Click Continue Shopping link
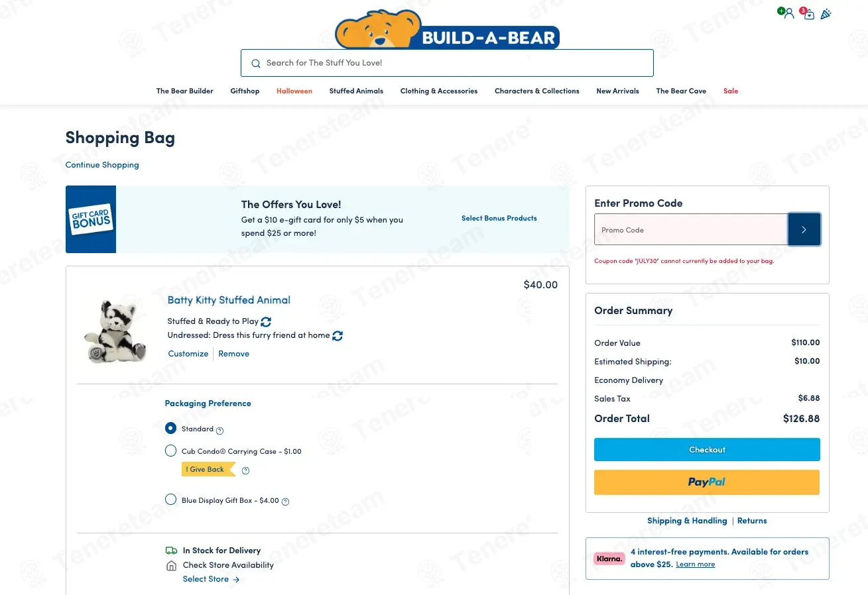 click(x=102, y=165)
